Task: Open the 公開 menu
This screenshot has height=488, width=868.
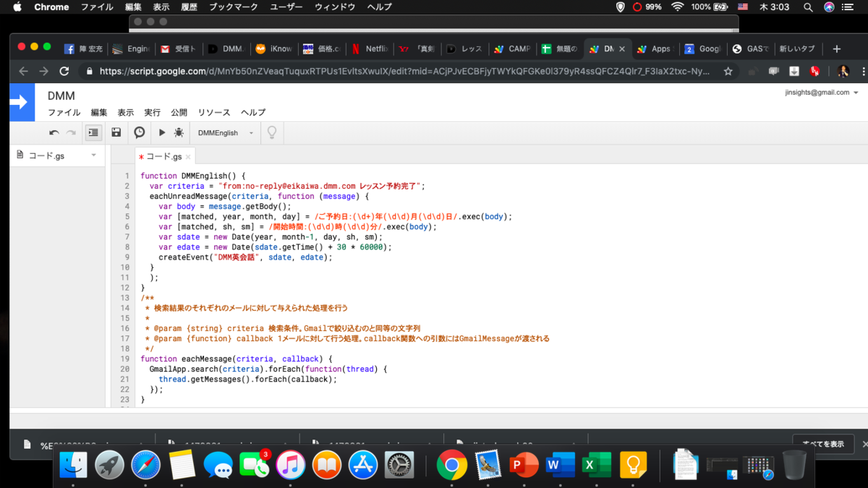Action: pos(179,113)
